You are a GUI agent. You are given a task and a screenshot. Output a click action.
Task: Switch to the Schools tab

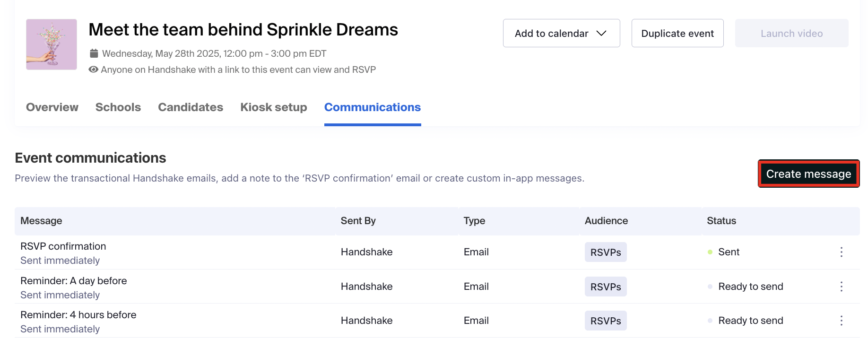118,107
